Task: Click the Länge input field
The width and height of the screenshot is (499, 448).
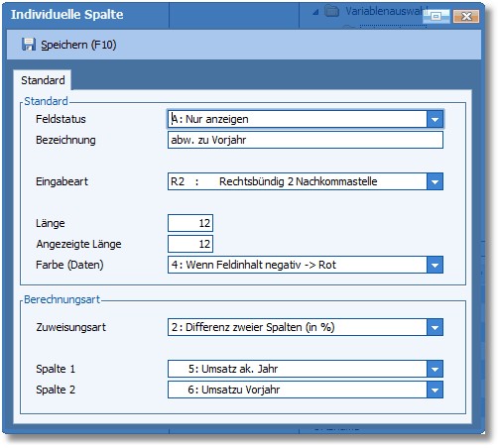Action: [190, 223]
